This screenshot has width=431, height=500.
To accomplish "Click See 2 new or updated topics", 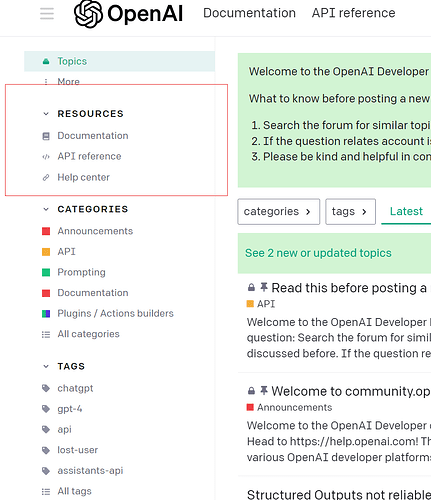I will pos(318,253).
